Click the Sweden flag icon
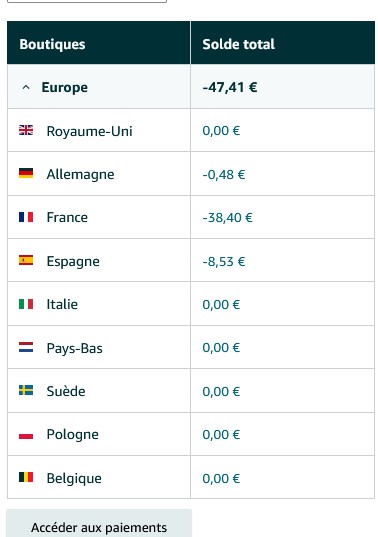Screen dimensions: 378x537 coord(26,390)
